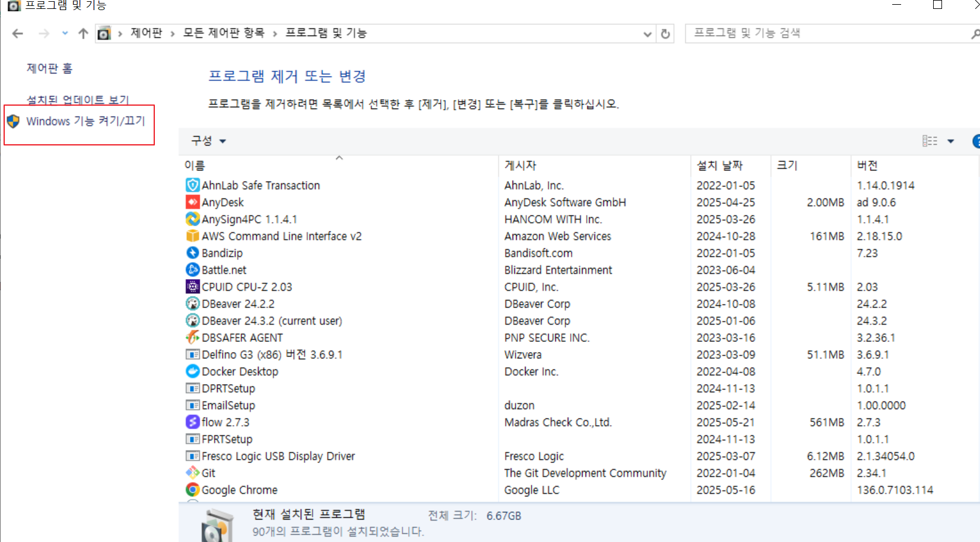Screen dimensions: 980x542
Task: Click the AnySign4PC program icon
Action: [x=192, y=219]
